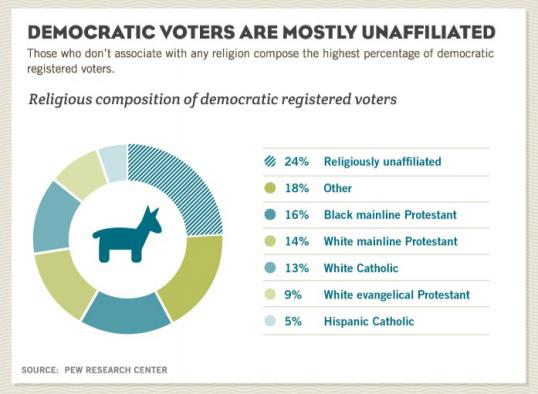Select the White evangelical Protestant label text
538x394 pixels.
pos(397,295)
